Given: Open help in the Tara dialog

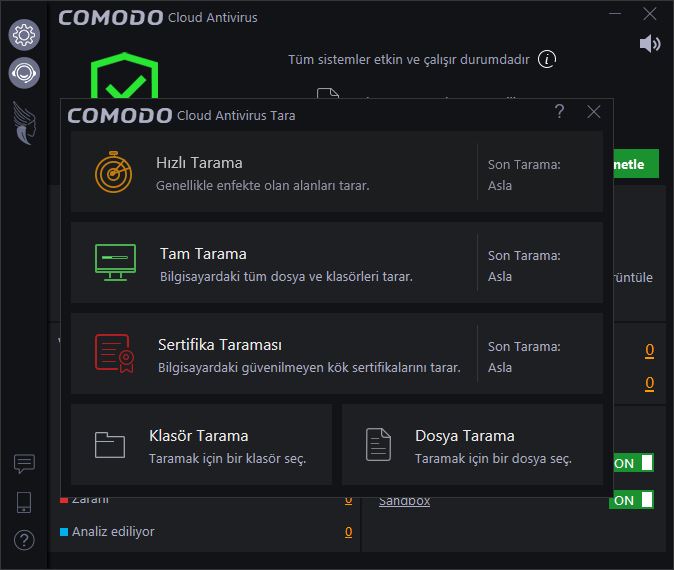Looking at the screenshot, I should (x=559, y=112).
